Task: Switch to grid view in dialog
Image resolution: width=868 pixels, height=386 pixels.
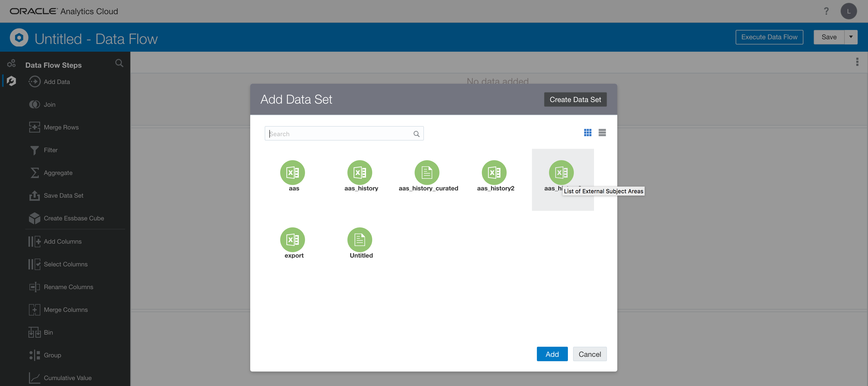Action: point(588,133)
